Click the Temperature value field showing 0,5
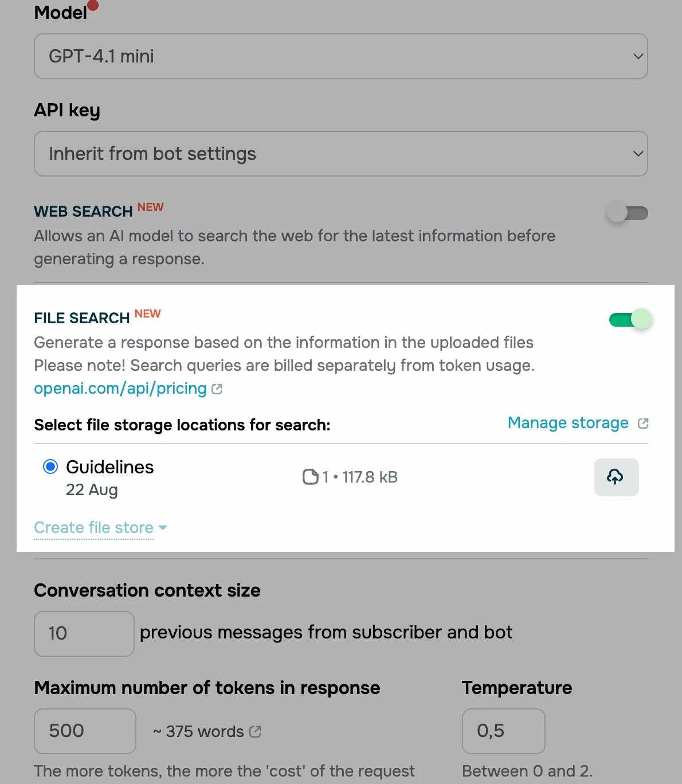This screenshot has height=784, width=682. pyautogui.click(x=503, y=731)
